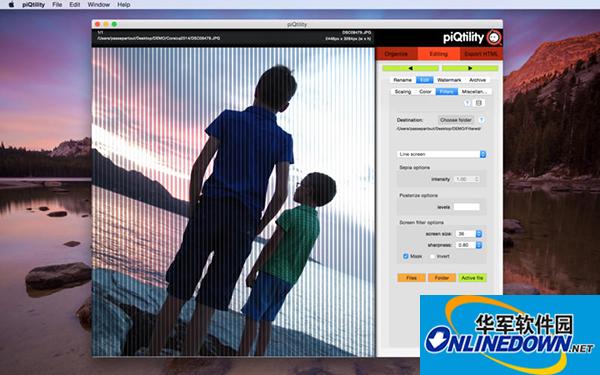Click the green Active file button
Viewport: 600px width, 375px height.
point(472,278)
